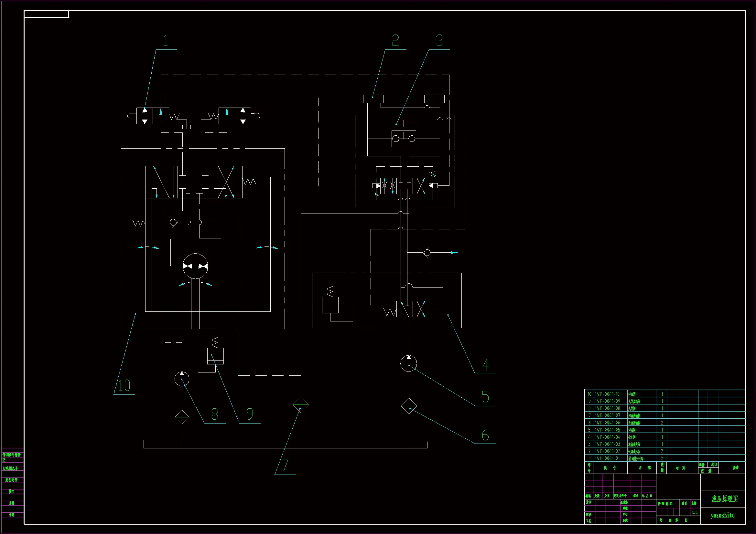This screenshot has height=534, width=756.
Task: Click the yuanshitu text in title block
Action: tap(722, 515)
